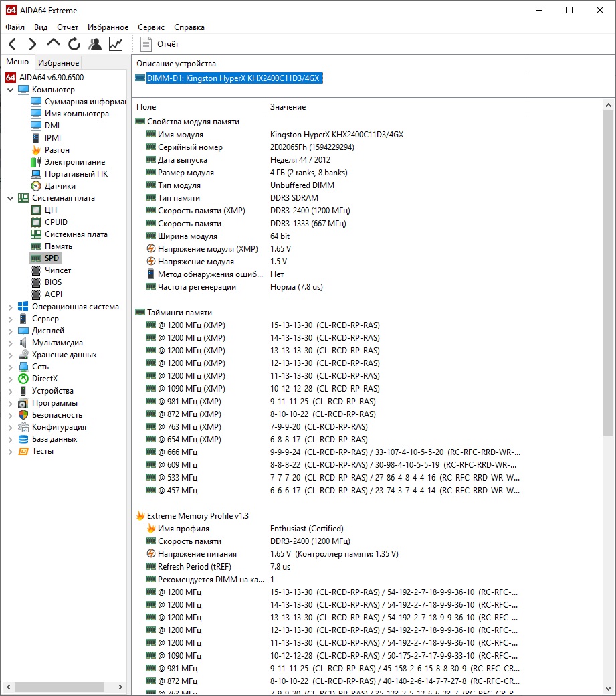Open the Сервис menu
The height and width of the screenshot is (696, 616).
pos(150,27)
